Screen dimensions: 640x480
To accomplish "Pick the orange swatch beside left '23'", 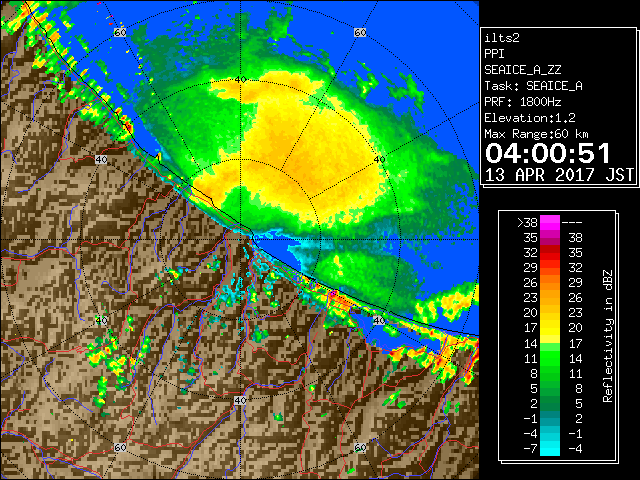I will (550, 298).
